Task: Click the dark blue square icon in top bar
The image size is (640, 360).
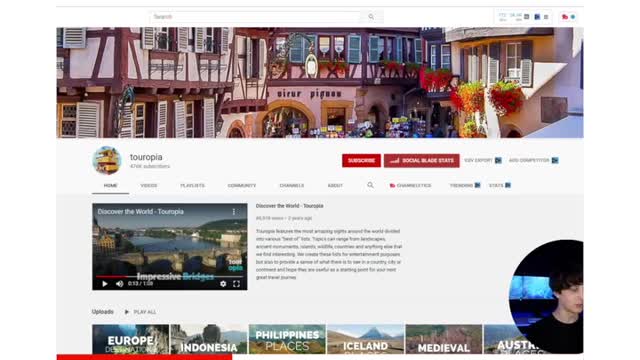Action: click(537, 17)
